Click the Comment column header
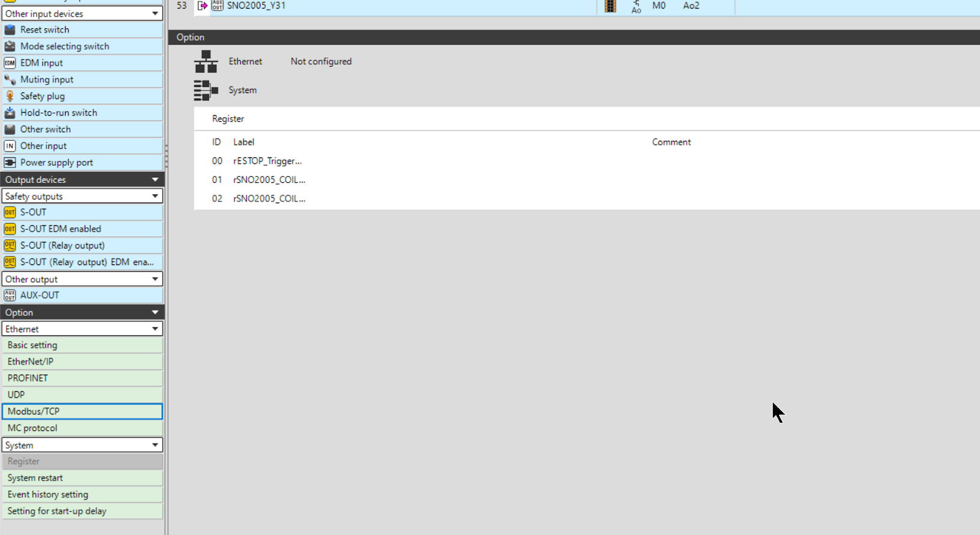 671,142
